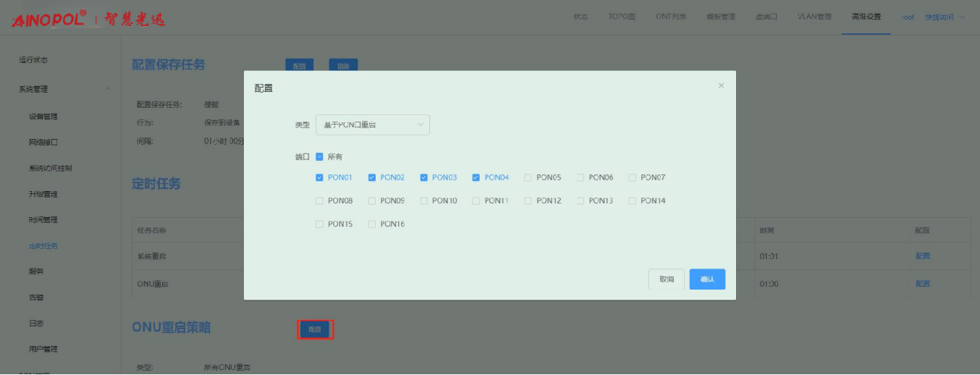Screen dimensions: 980x375
Task: Click 配置 link in ONU重启 row
Action: tap(923, 284)
